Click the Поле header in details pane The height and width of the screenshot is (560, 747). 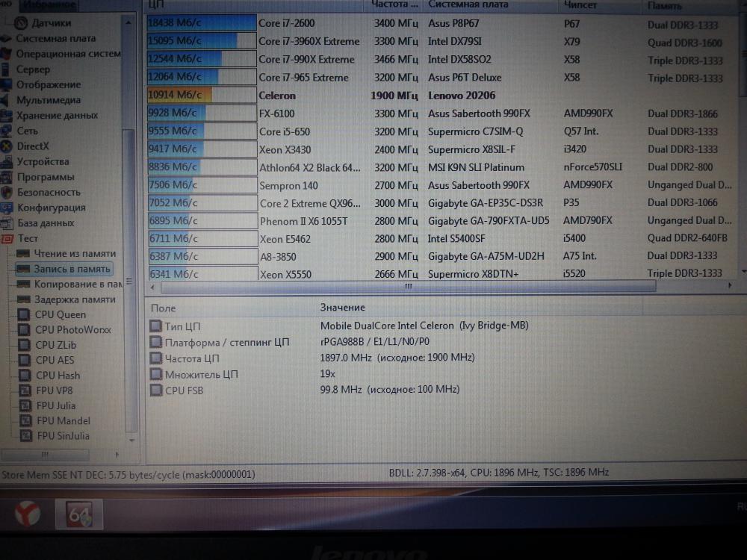click(x=163, y=308)
